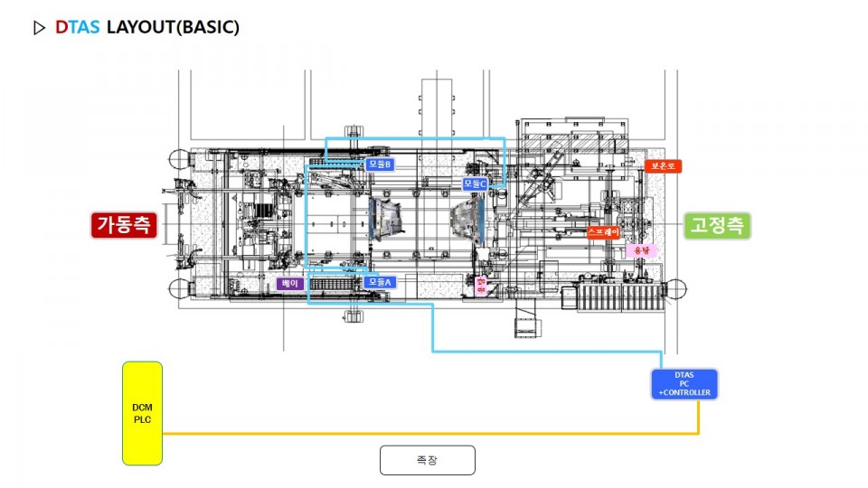The height and width of the screenshot is (488, 868).
Task: Click the triangle bullet before the title
Action: coord(38,27)
